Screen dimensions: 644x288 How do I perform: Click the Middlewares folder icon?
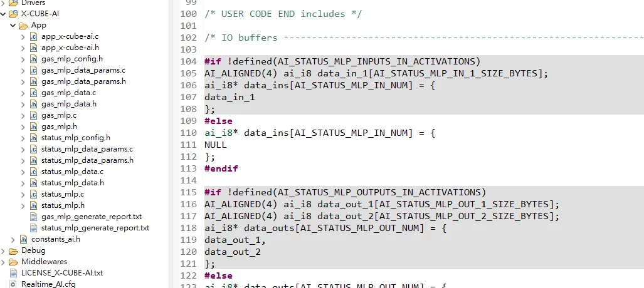tap(14, 262)
